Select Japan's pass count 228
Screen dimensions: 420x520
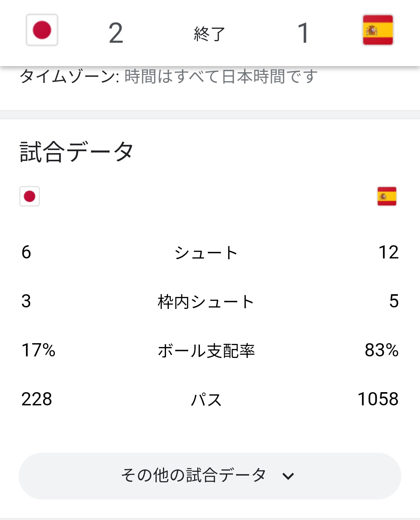[x=37, y=399]
